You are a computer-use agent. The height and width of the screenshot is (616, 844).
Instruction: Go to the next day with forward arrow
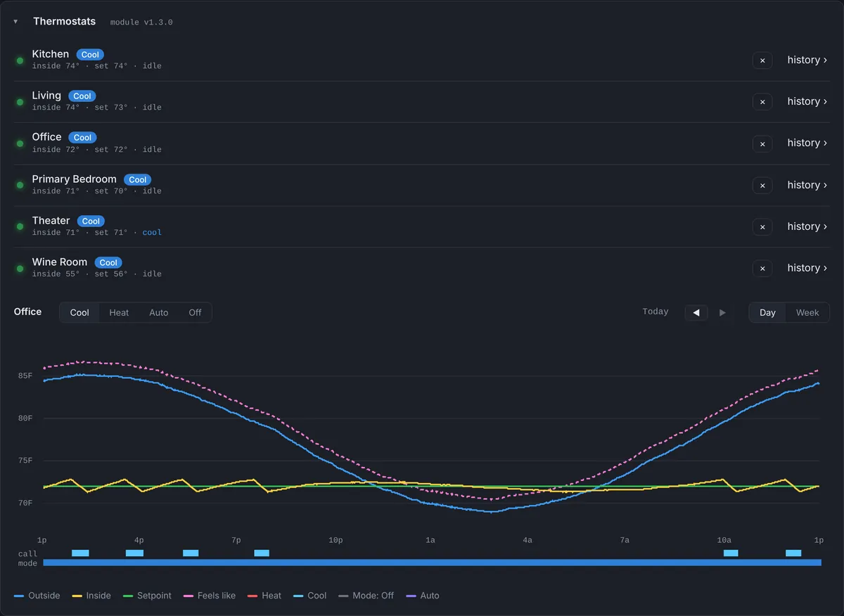[x=722, y=312]
